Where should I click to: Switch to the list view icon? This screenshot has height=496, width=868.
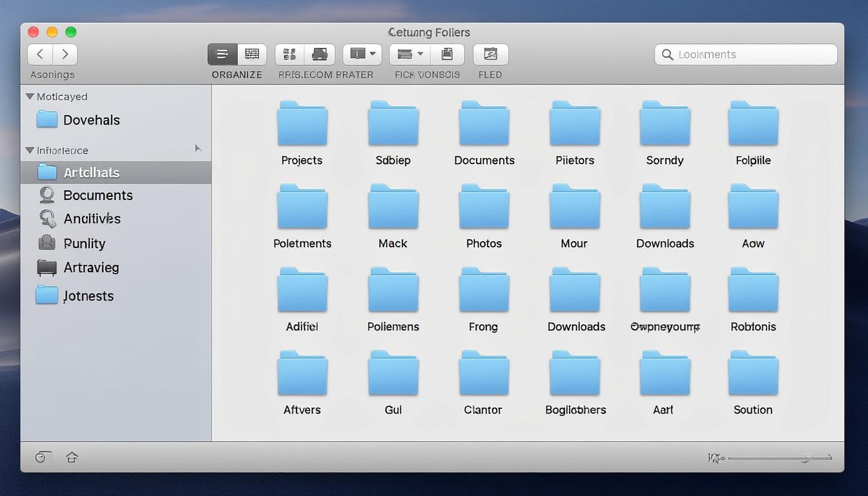pyautogui.click(x=222, y=54)
